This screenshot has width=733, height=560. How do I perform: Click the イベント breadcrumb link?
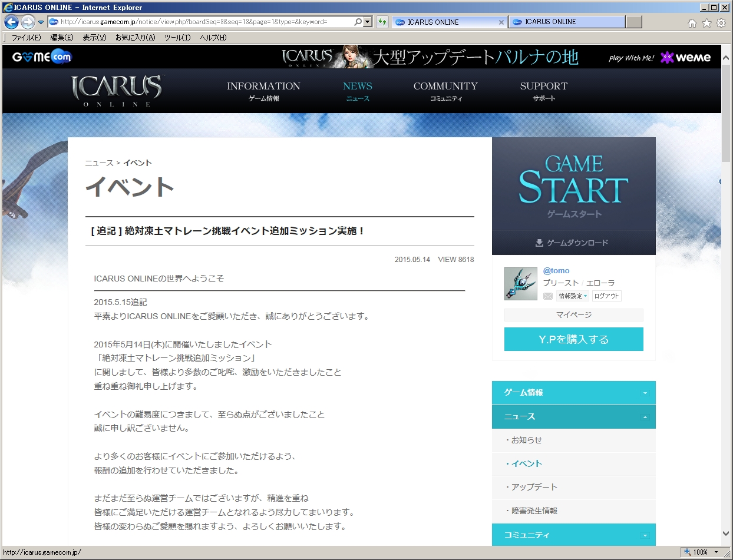[137, 163]
